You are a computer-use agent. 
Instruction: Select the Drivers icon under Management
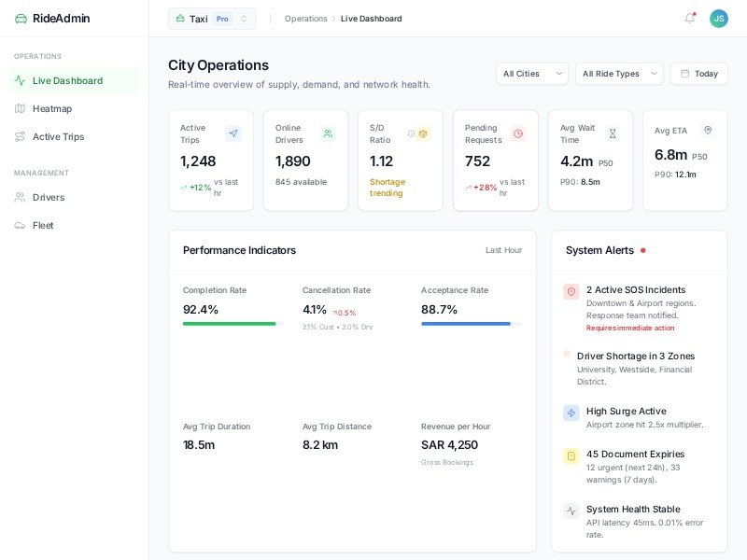[x=19, y=197]
